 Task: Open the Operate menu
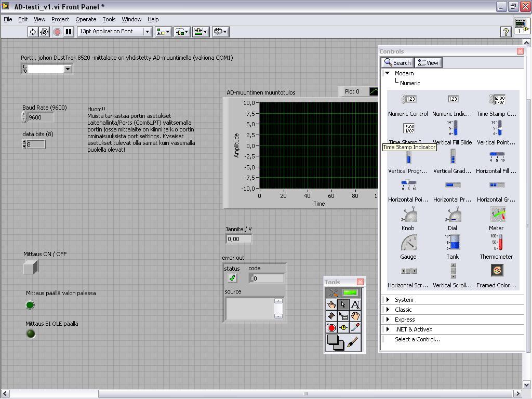(86, 19)
